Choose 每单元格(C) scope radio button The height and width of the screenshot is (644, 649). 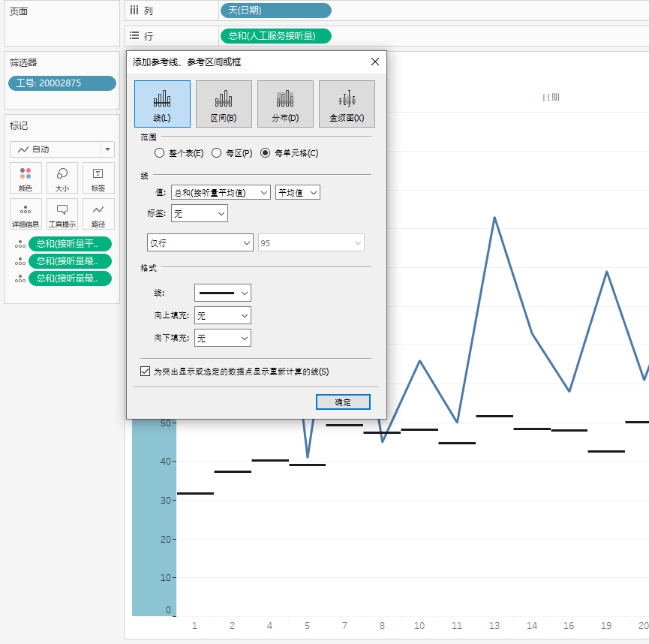coord(266,153)
